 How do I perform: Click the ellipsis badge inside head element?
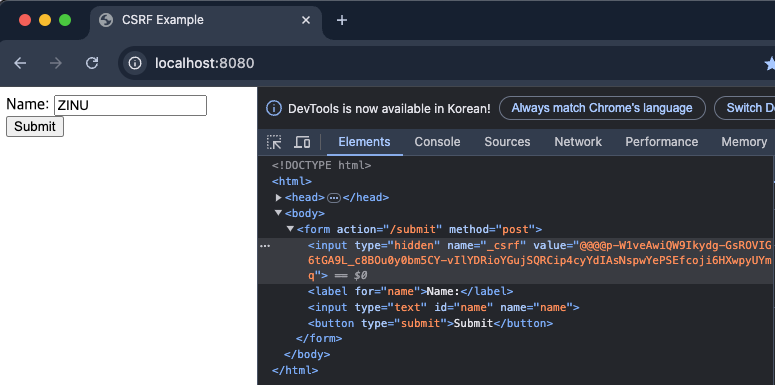334,198
